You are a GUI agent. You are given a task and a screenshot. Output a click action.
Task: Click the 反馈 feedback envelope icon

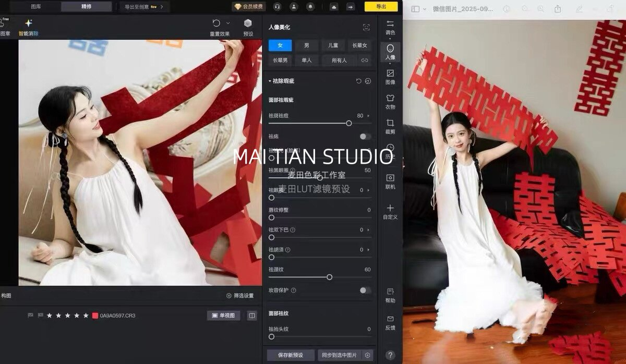(390, 322)
